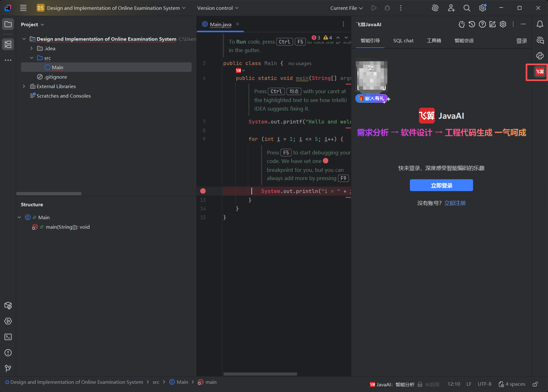Viewport: 548px width, 392px height.
Task: Open JavaAI history clock icon
Action: coord(472,24)
